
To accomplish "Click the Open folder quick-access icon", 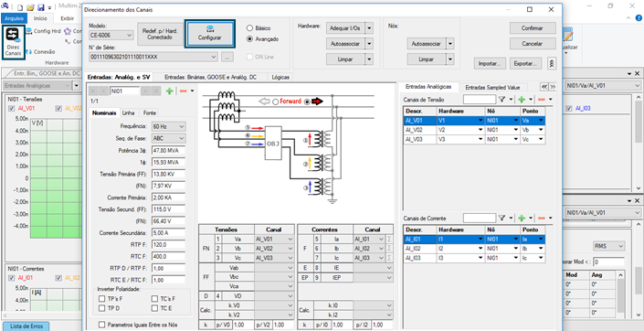I will click(x=30, y=7).
